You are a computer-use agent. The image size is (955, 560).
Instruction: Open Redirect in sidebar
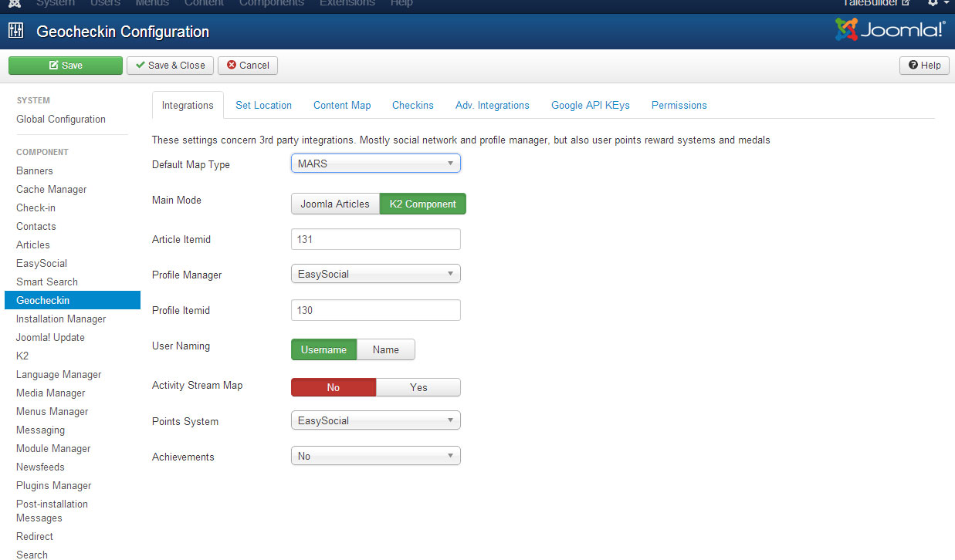tap(35, 537)
